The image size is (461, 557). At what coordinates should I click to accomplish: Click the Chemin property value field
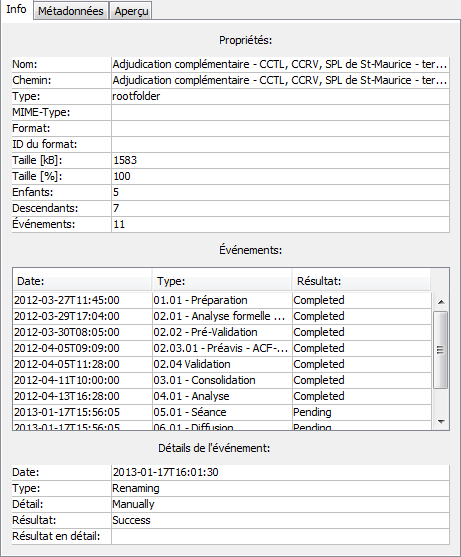[280, 80]
